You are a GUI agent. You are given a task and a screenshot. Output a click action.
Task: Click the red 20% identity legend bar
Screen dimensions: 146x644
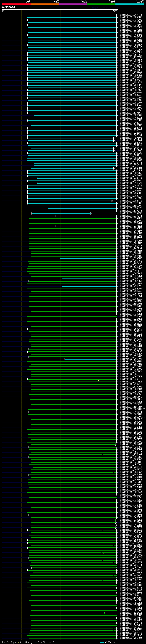tap(16, 4)
